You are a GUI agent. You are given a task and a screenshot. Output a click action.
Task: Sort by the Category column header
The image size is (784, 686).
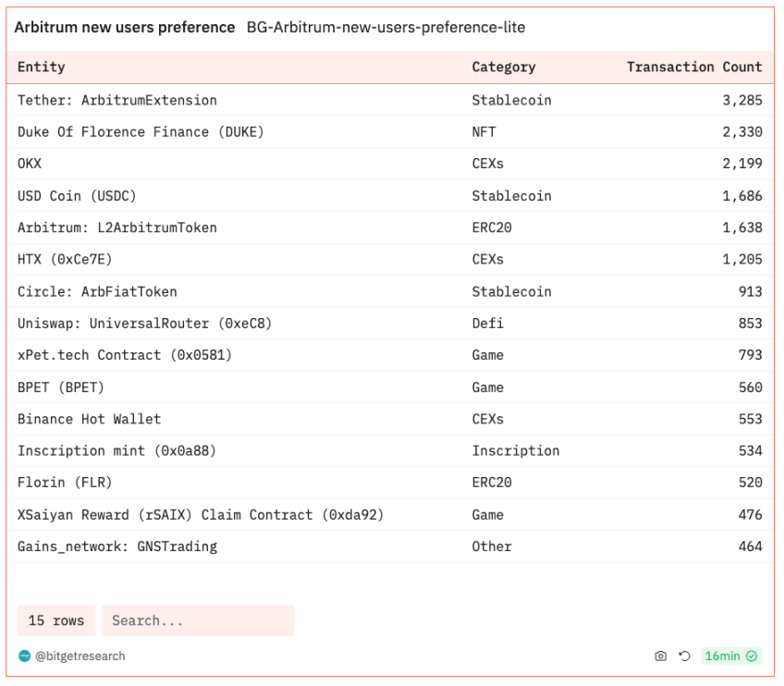point(503,67)
